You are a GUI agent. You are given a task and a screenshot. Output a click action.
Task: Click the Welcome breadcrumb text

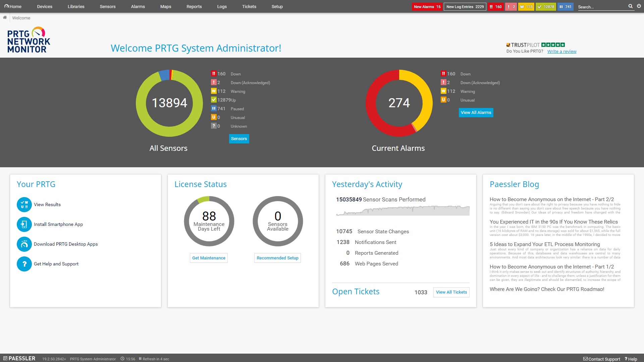(21, 18)
